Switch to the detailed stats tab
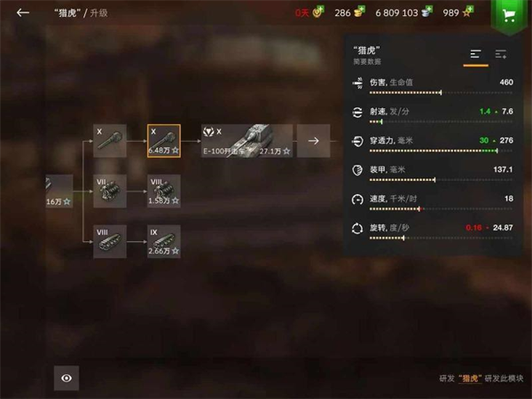The height and width of the screenshot is (399, 532). click(501, 54)
